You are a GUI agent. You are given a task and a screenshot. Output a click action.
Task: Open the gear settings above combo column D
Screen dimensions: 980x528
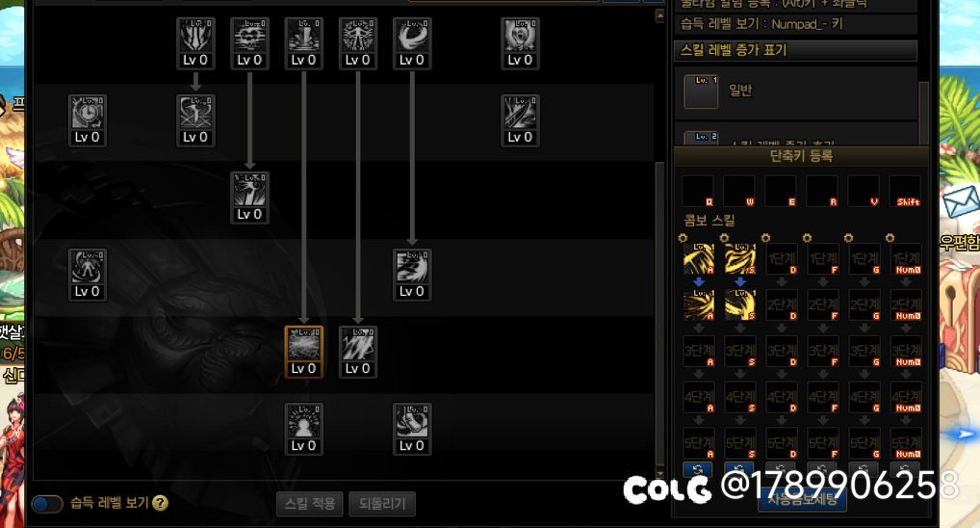point(765,238)
